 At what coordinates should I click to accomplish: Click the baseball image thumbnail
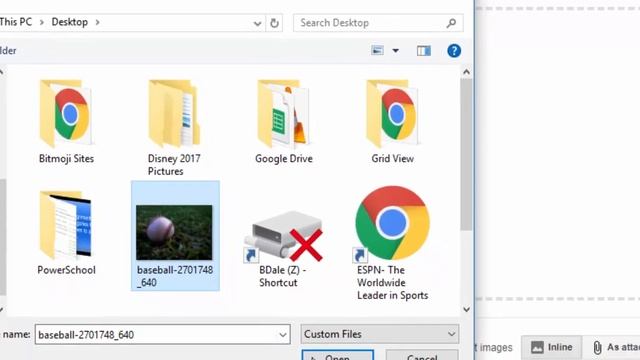(174, 232)
